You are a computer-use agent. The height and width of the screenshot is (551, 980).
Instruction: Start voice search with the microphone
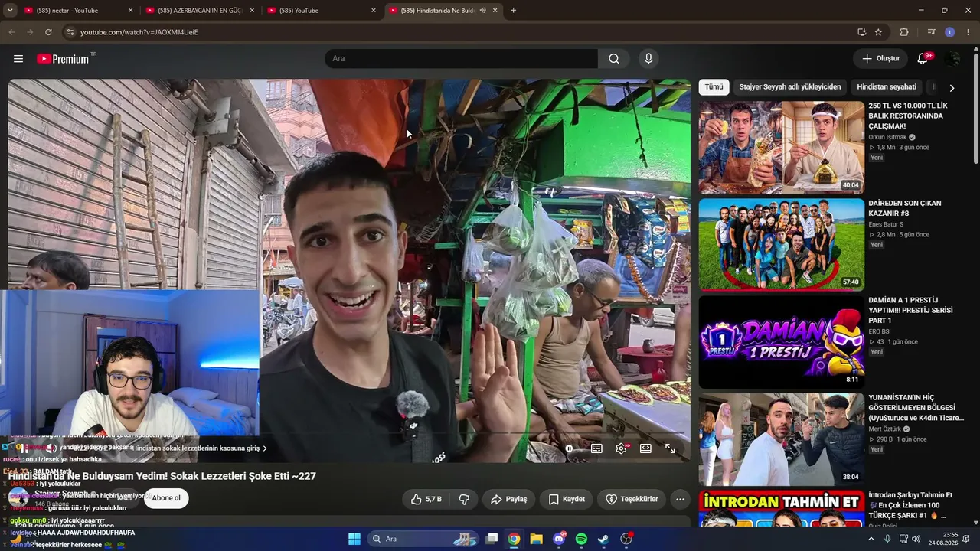(x=648, y=59)
